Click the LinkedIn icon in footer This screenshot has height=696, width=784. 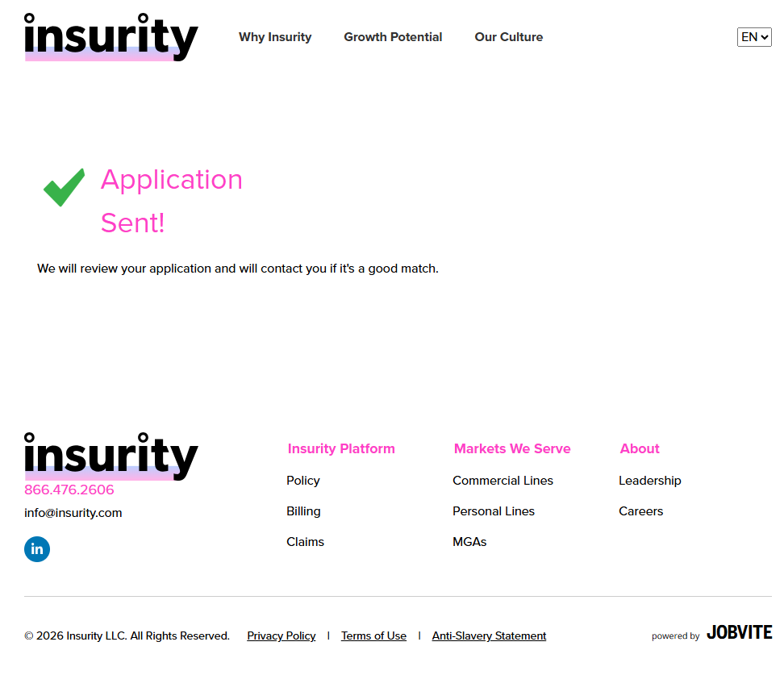(x=37, y=549)
